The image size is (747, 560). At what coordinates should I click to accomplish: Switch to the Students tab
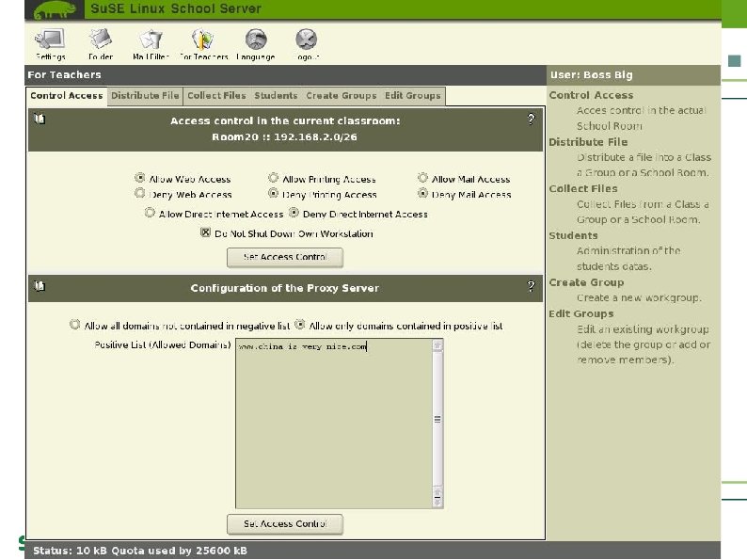coord(276,96)
